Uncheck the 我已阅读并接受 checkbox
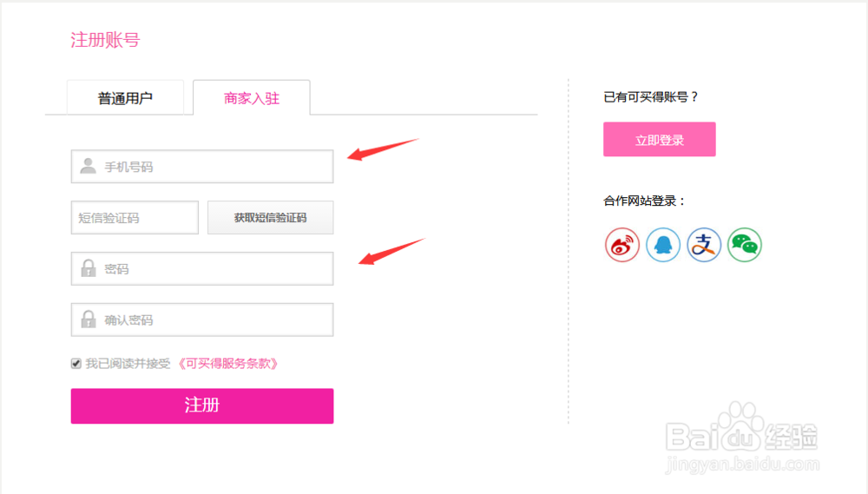This screenshot has width=868, height=494. (x=76, y=364)
